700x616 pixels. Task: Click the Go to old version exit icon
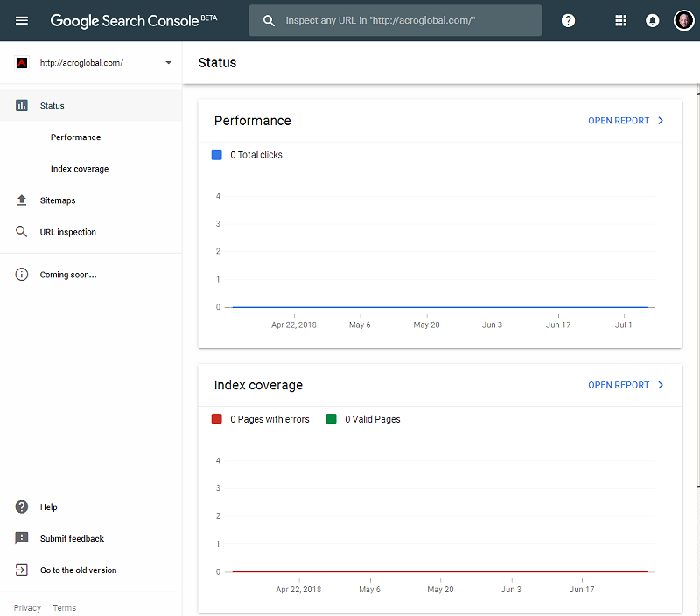tap(21, 570)
